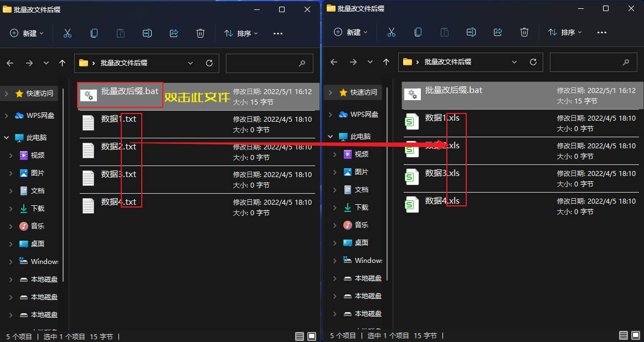This screenshot has width=644, height=342.
Task: Open the See more (...) menu in right window
Action: coord(602,33)
